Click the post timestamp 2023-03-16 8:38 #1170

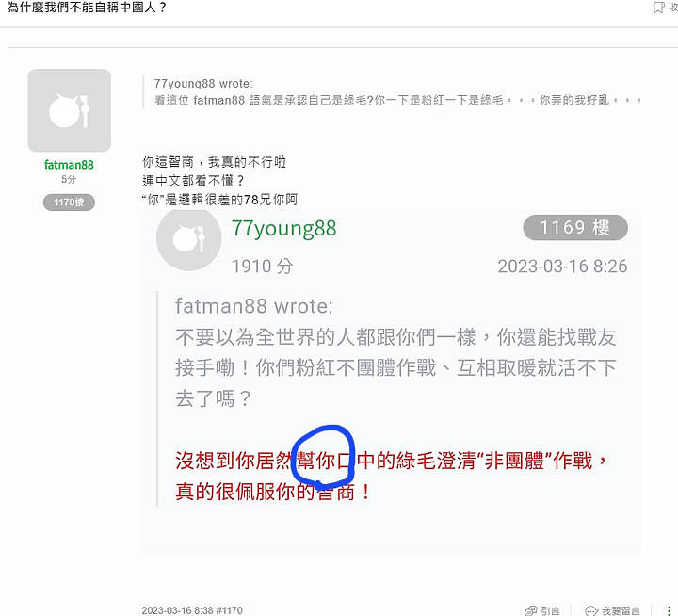click(x=192, y=610)
